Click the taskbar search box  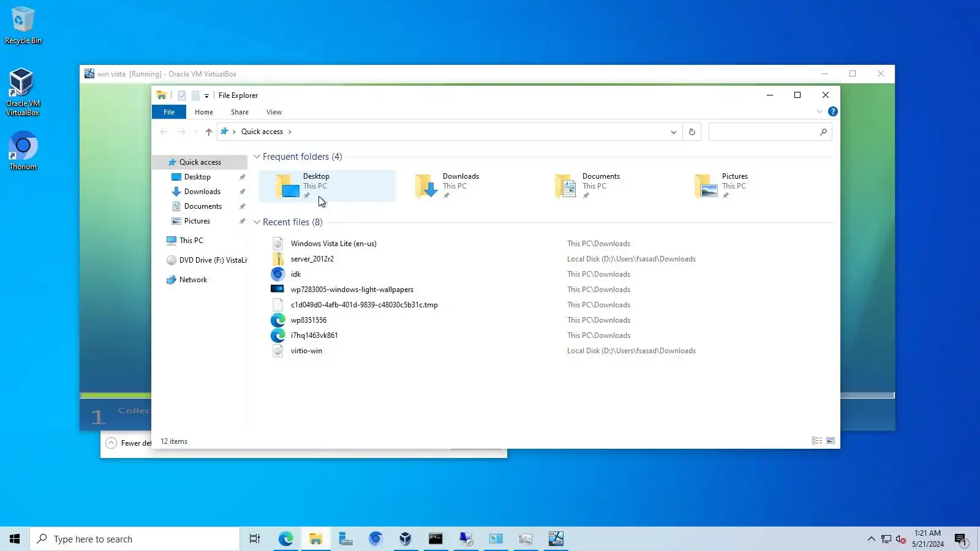tap(135, 539)
